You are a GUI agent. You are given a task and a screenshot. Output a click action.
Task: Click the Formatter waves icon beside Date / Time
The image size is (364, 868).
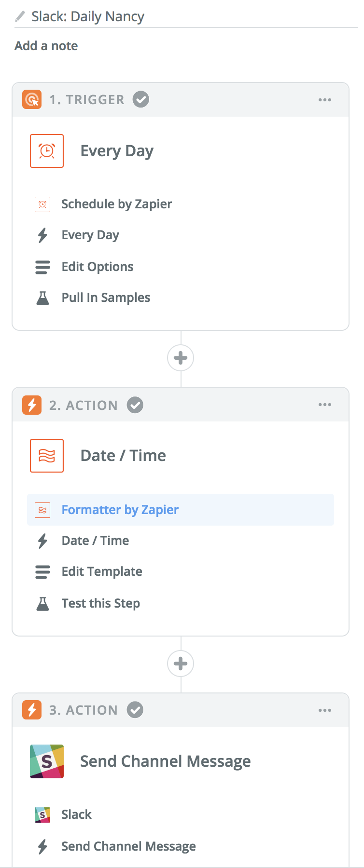[x=47, y=456]
